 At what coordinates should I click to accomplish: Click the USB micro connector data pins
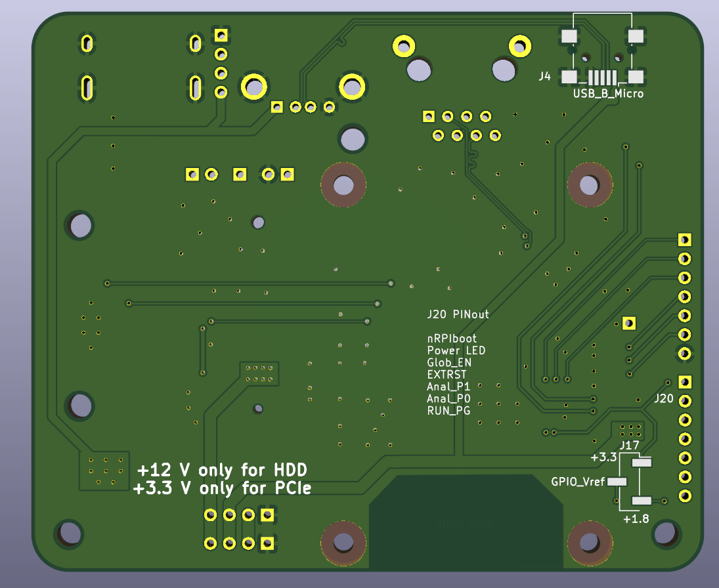602,77
